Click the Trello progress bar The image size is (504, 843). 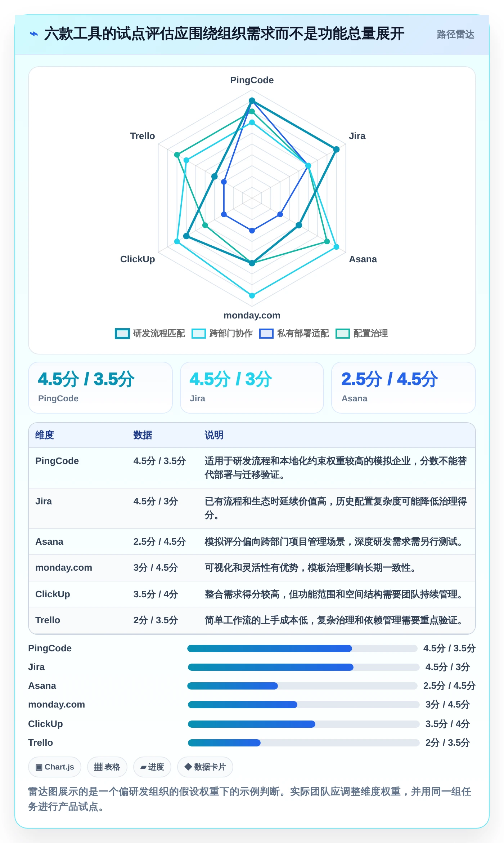(304, 743)
